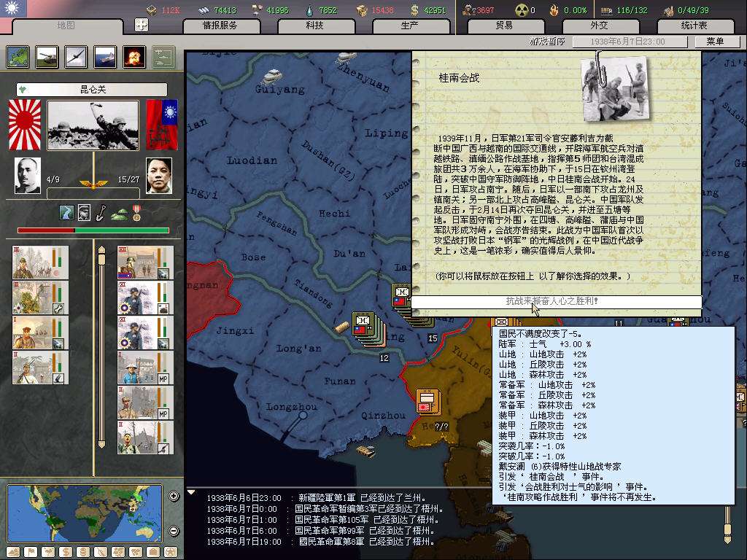
Task: Select the land units tank icon
Action: pos(47,57)
